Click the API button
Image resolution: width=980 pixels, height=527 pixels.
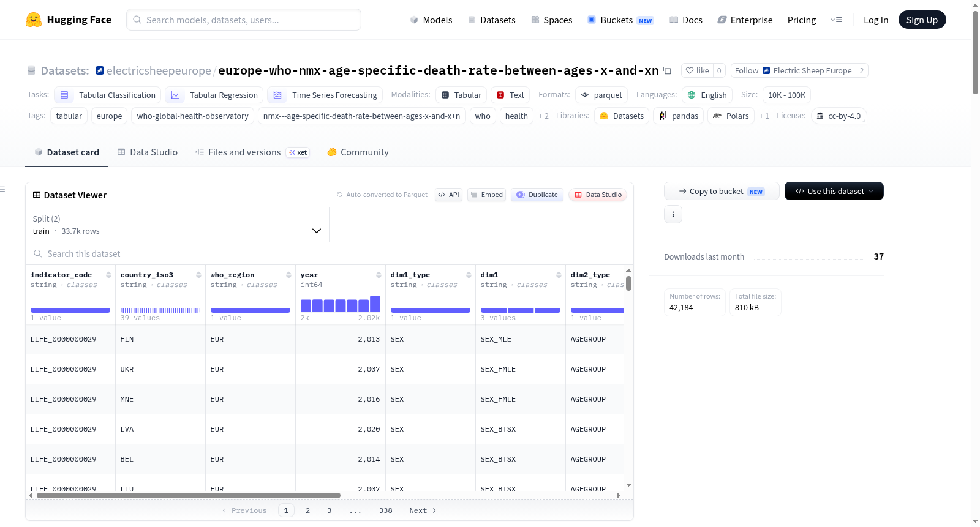[x=448, y=195]
